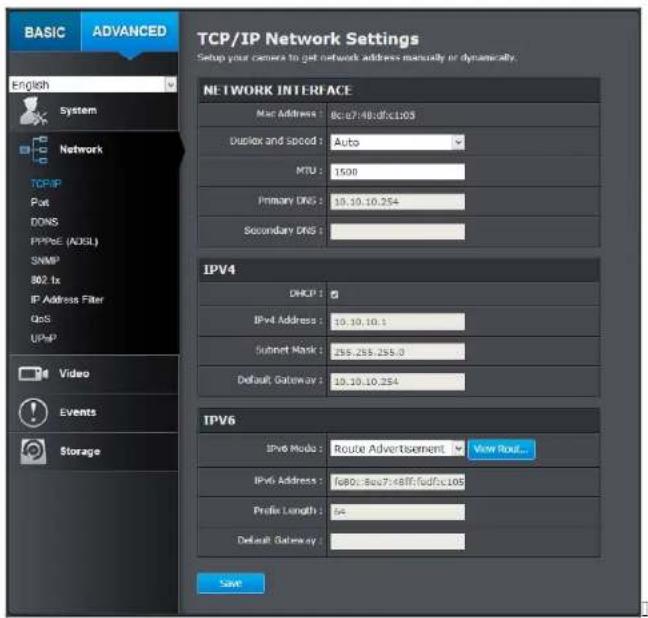This screenshot has width=648, height=618.
Task: Click the IPv4 Default Gateway field
Action: tap(397, 382)
